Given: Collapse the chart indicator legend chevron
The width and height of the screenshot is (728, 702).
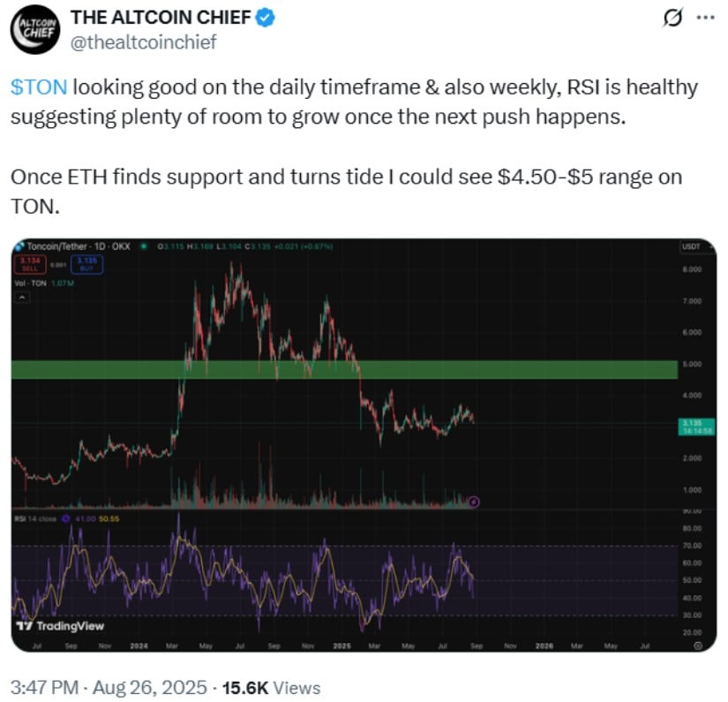Looking at the screenshot, I should coord(22,298).
